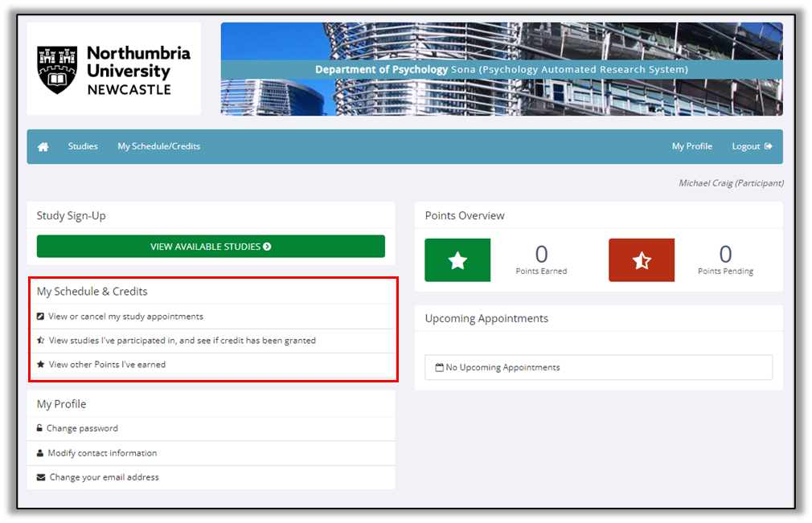Viewport: 812px width, 523px height.
Task: Open View other Points I've earned
Action: tap(107, 365)
